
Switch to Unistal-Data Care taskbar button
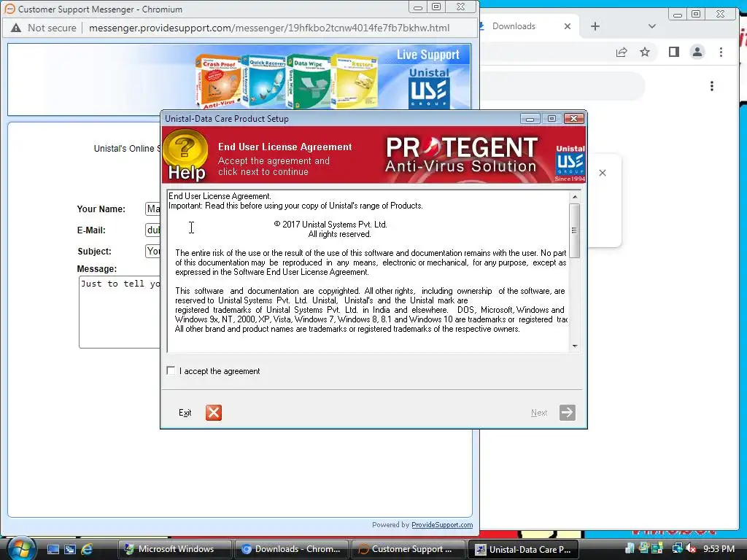pos(524,549)
